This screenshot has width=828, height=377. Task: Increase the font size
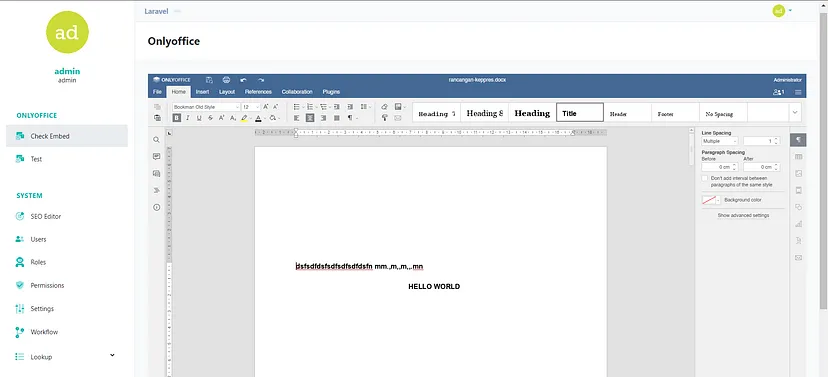266,107
